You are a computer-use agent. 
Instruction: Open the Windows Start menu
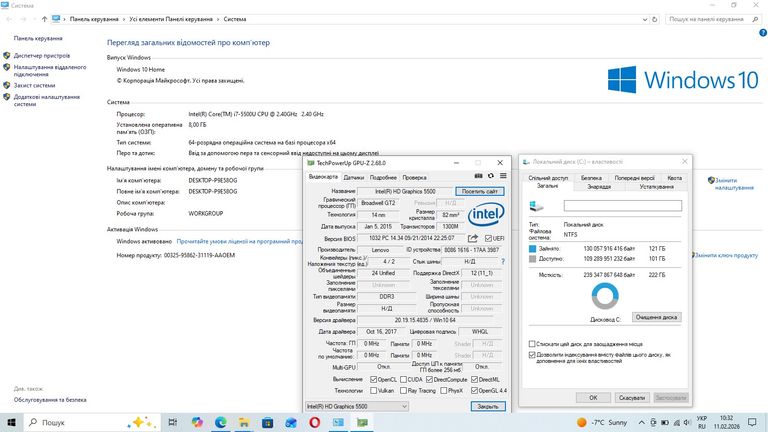[x=11, y=422]
